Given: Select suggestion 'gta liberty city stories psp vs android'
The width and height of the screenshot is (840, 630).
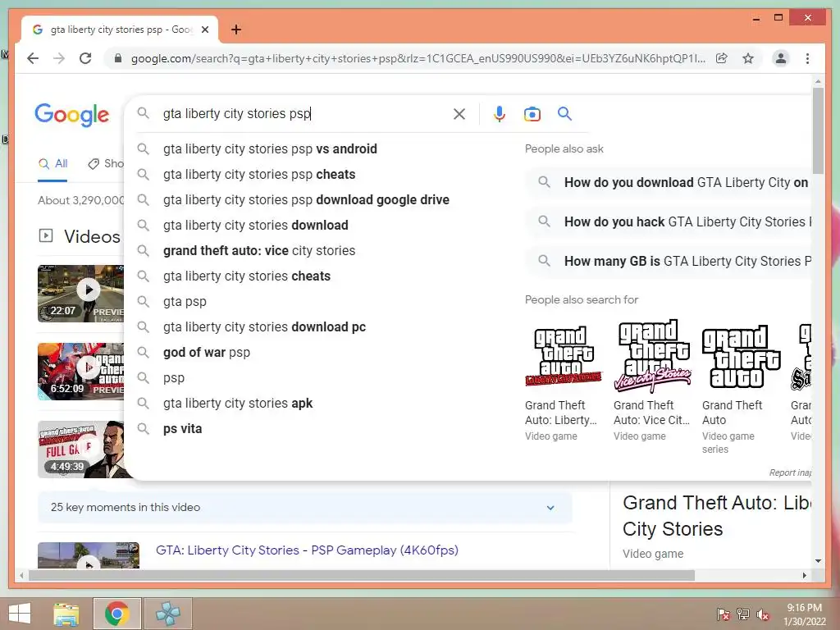Looking at the screenshot, I should tap(270, 149).
